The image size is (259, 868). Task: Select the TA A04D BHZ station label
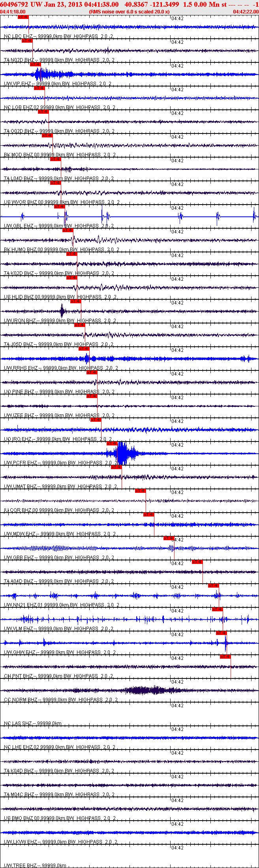pyautogui.click(x=59, y=581)
